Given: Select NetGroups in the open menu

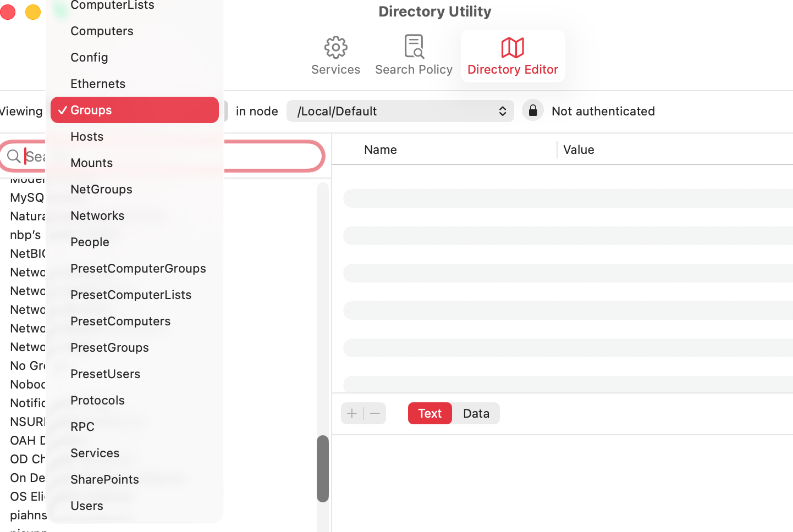Looking at the screenshot, I should 101,189.
